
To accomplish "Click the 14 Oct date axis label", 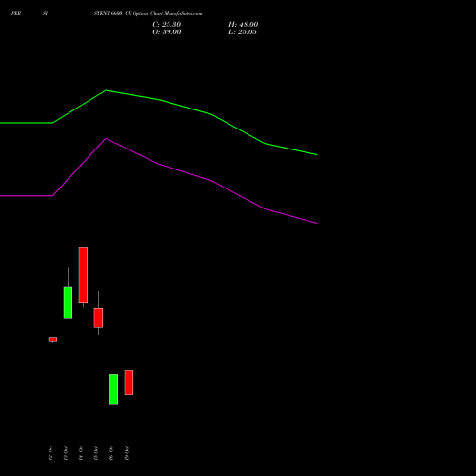I will pyautogui.click(x=81, y=453).
